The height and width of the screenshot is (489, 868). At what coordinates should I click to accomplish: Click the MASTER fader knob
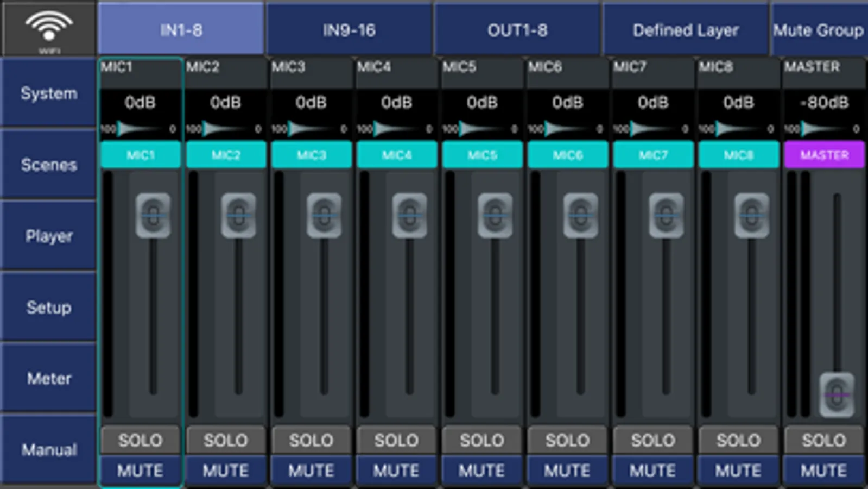point(837,394)
